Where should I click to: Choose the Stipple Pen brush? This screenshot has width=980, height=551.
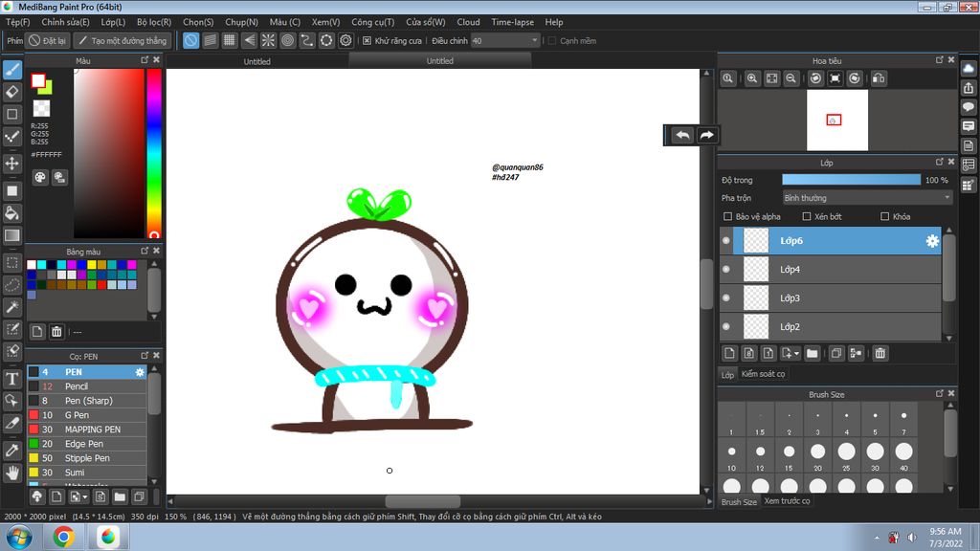(x=87, y=458)
